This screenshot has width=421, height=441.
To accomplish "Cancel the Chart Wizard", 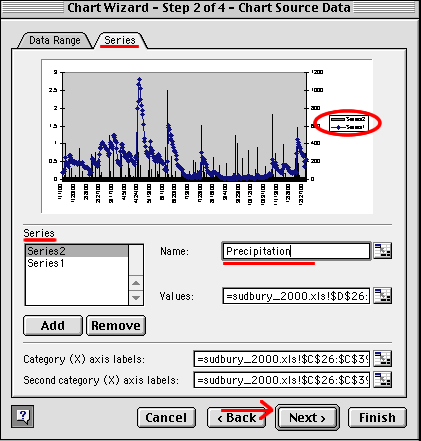I will click(166, 417).
